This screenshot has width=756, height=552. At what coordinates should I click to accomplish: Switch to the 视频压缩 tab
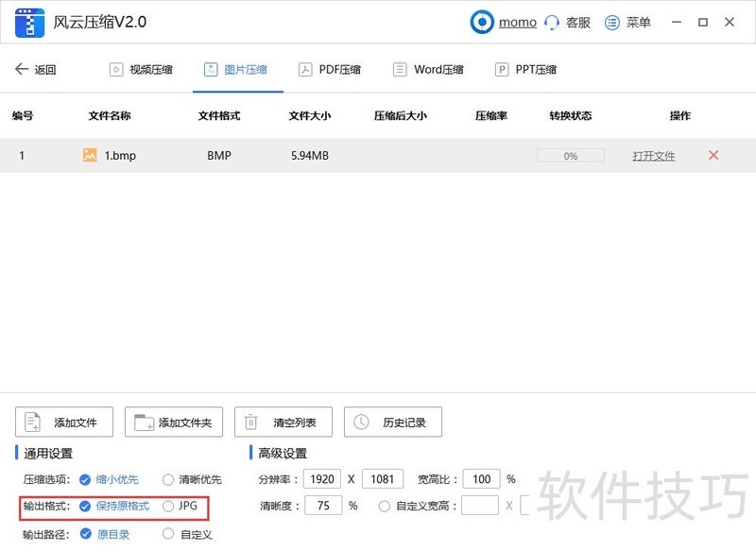click(140, 68)
